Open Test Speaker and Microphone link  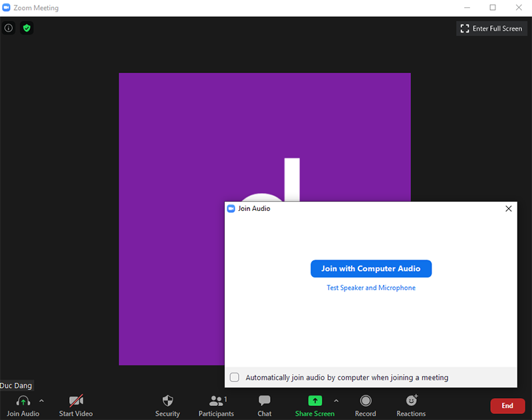(371, 288)
